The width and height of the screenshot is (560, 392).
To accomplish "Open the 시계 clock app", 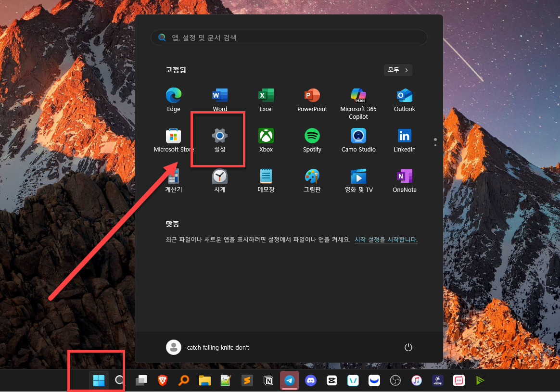I will coord(220,181).
